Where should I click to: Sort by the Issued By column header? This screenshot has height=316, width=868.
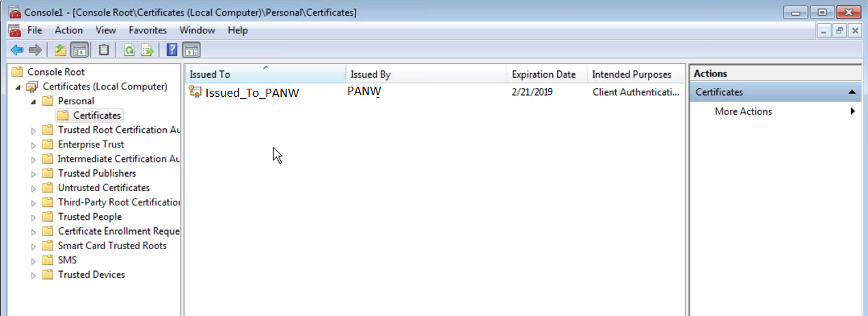tap(426, 74)
